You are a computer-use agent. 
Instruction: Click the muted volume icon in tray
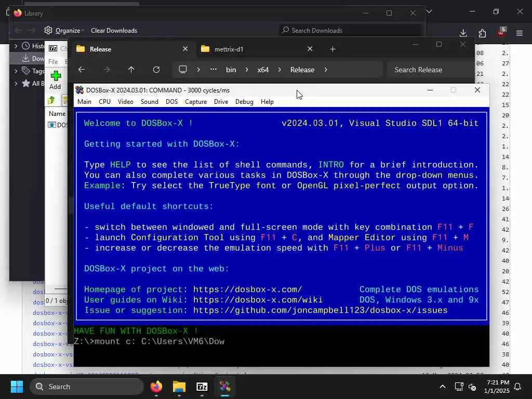point(472,387)
